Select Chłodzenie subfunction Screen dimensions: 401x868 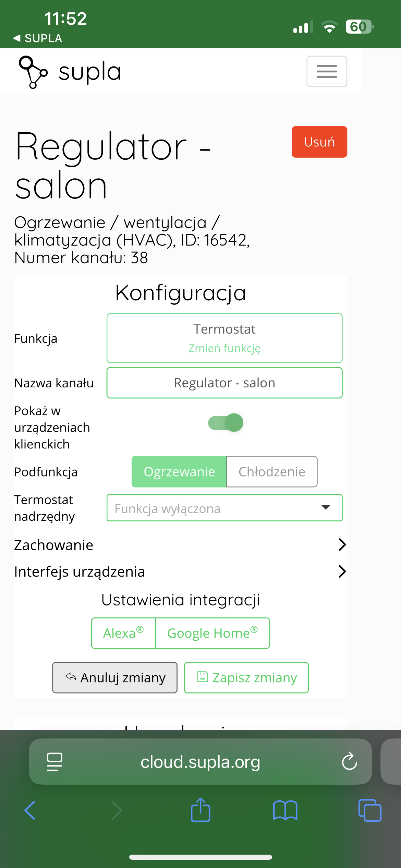[x=272, y=472]
